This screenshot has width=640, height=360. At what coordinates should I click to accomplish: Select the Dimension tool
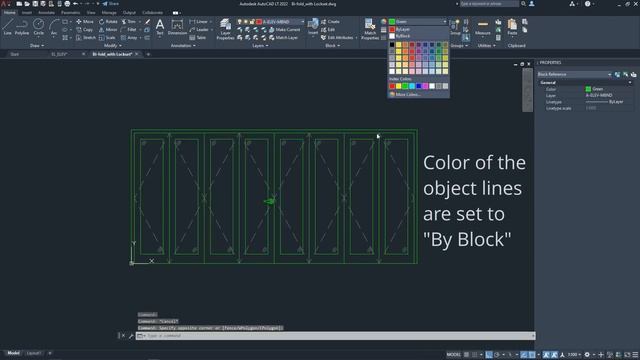pos(177,27)
